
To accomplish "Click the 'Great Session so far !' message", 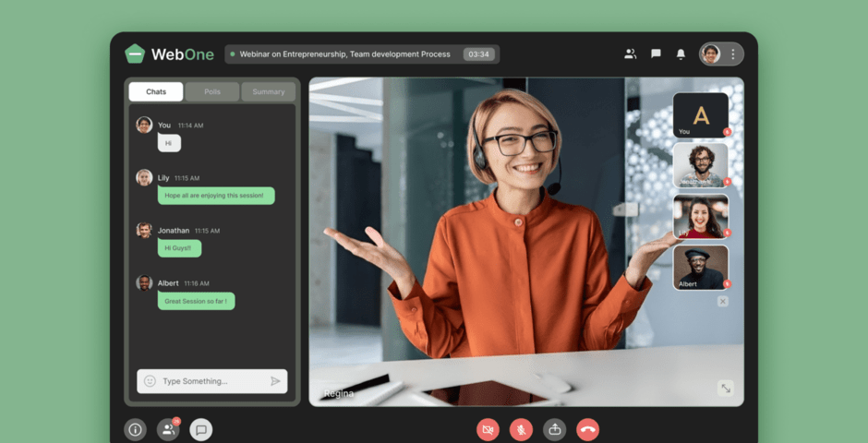I will pos(197,301).
